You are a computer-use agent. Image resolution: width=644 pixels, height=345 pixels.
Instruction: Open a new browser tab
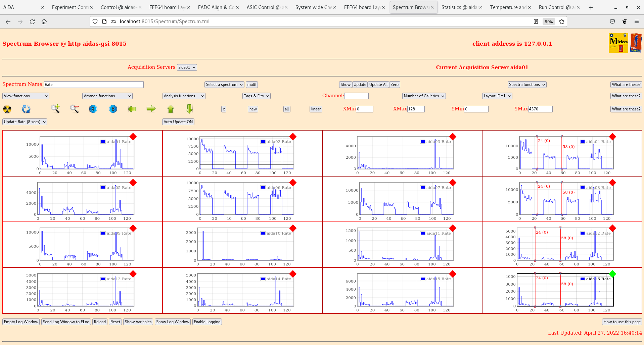point(591,7)
